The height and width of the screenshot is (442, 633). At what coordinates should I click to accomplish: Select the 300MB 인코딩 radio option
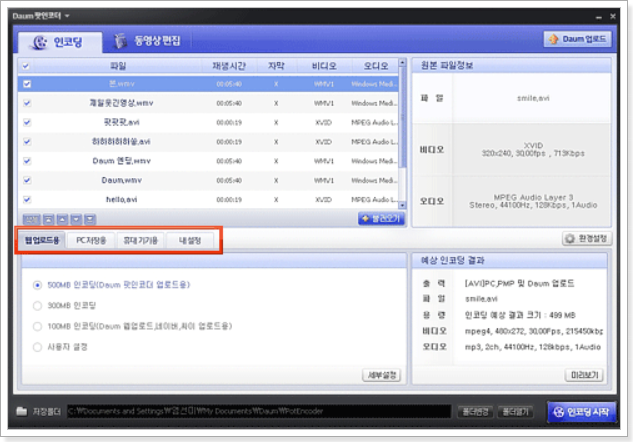(38, 306)
